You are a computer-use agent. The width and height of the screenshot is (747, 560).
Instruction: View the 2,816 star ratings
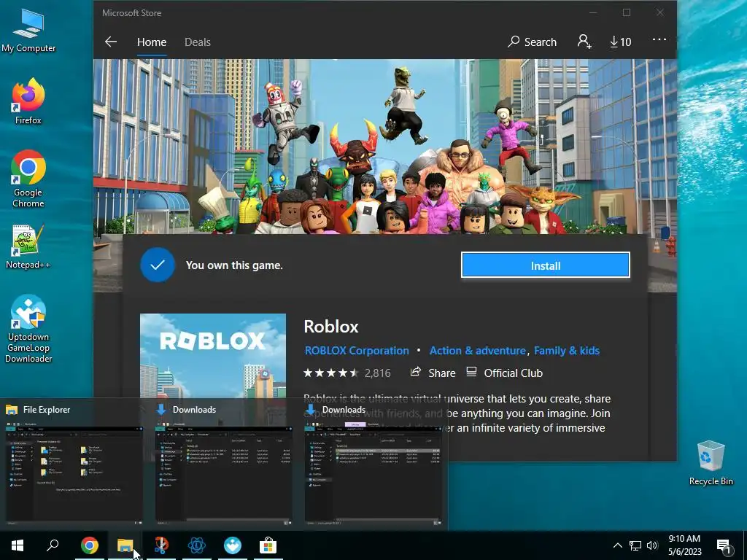point(347,373)
